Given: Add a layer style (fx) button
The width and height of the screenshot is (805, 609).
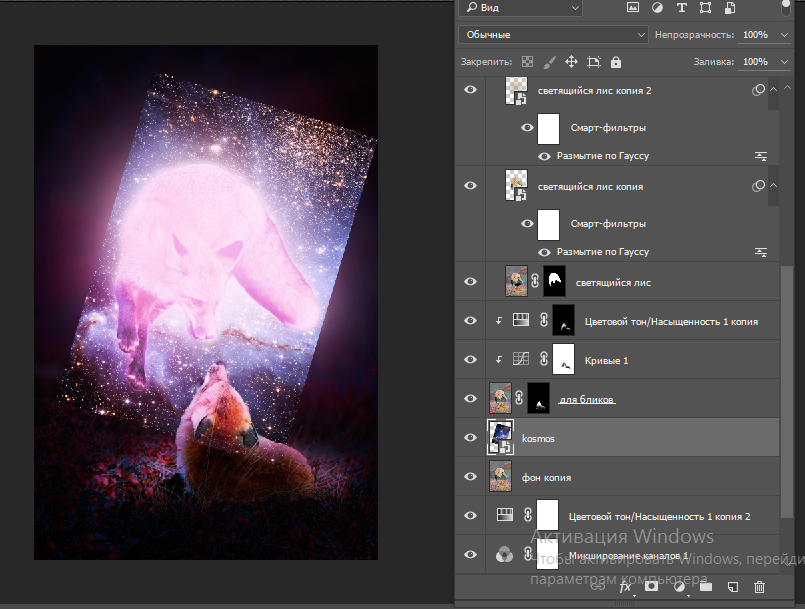Looking at the screenshot, I should pyautogui.click(x=625, y=587).
